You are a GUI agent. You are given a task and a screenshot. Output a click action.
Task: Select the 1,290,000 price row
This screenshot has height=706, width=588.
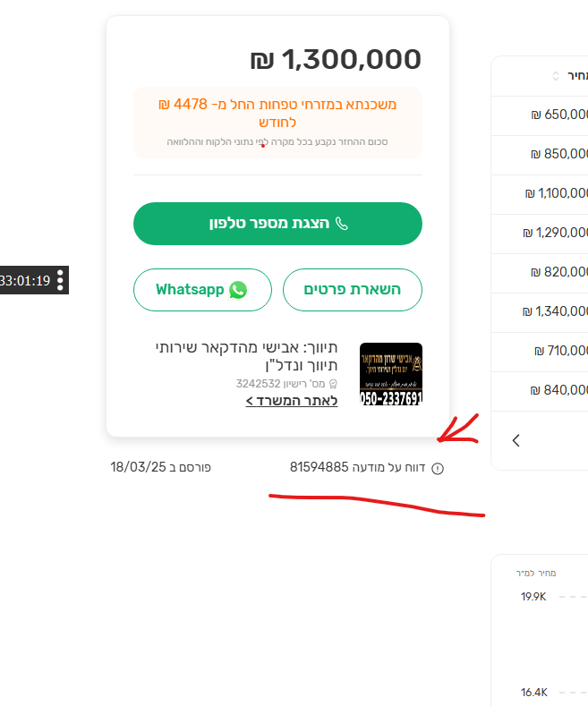[x=556, y=233]
